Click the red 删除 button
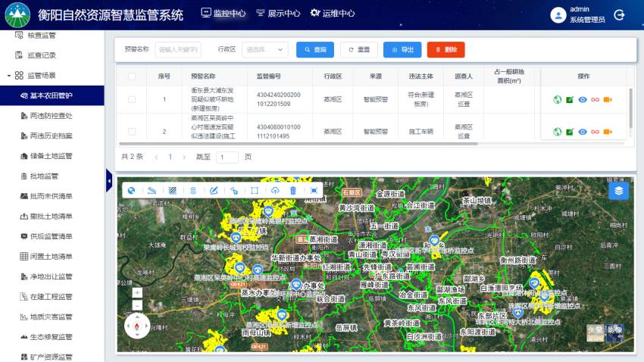This screenshot has width=644, height=362. tap(445, 49)
